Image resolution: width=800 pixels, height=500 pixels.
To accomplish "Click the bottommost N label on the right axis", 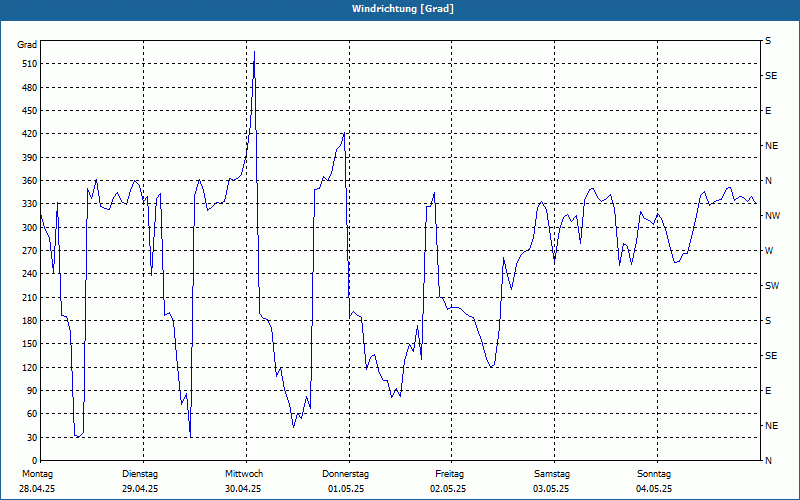I will tap(768, 461).
